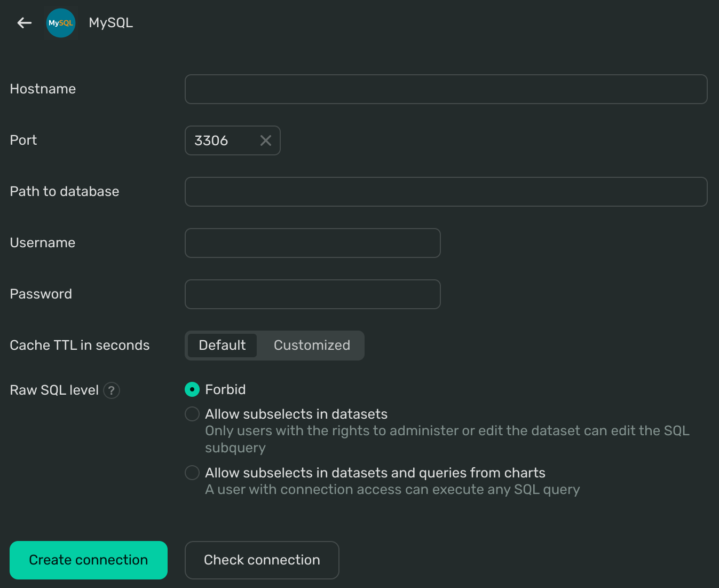Click the MySQL title text
Image resolution: width=719 pixels, height=588 pixels.
point(111,23)
